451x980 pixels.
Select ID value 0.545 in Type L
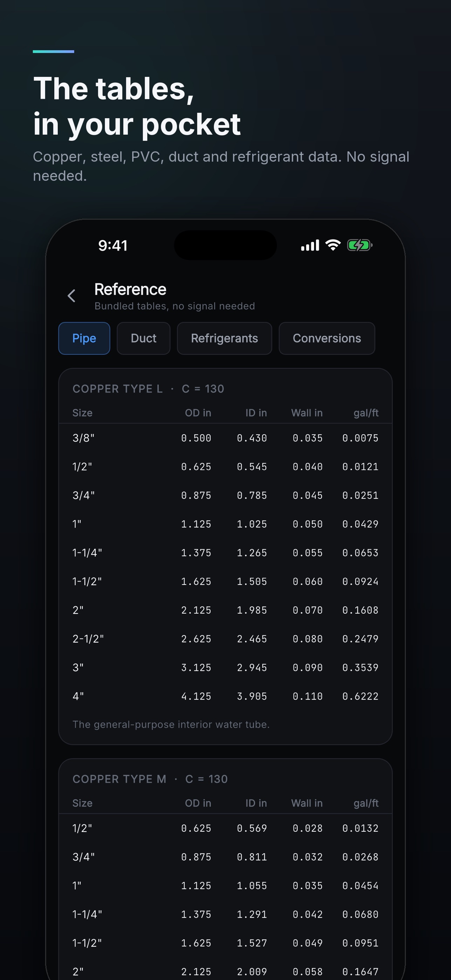point(252,467)
